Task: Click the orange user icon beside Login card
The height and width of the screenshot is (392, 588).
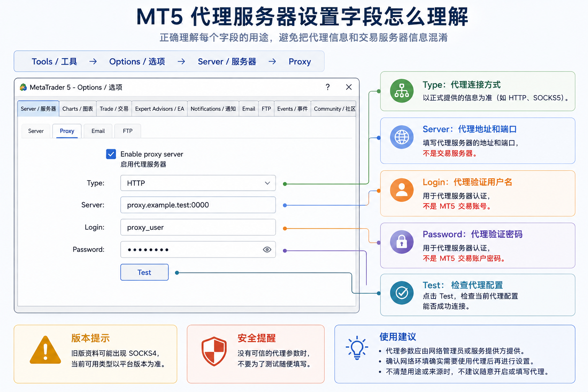Action: click(x=402, y=190)
